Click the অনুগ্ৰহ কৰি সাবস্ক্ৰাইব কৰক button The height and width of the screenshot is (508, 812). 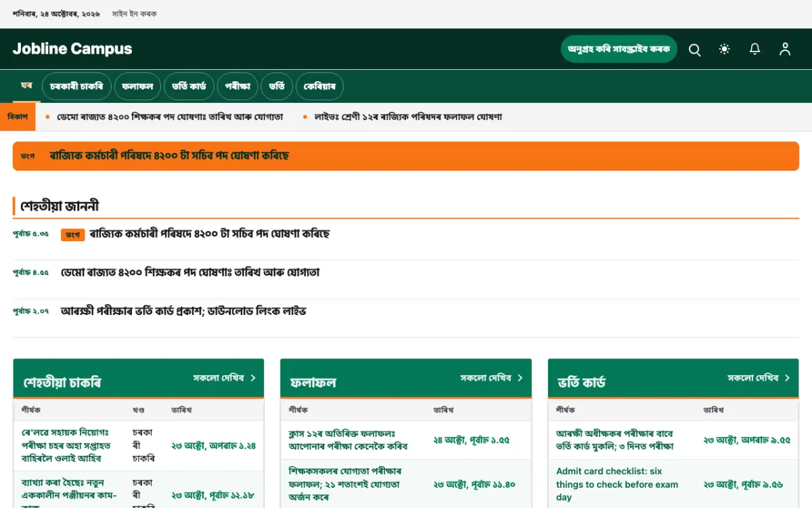pyautogui.click(x=619, y=49)
